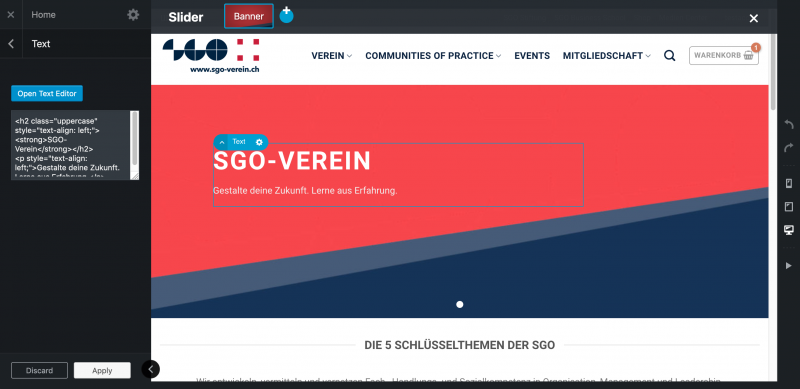The image size is (800, 389).
Task: Switch preview to tablet view
Action: pos(788,207)
